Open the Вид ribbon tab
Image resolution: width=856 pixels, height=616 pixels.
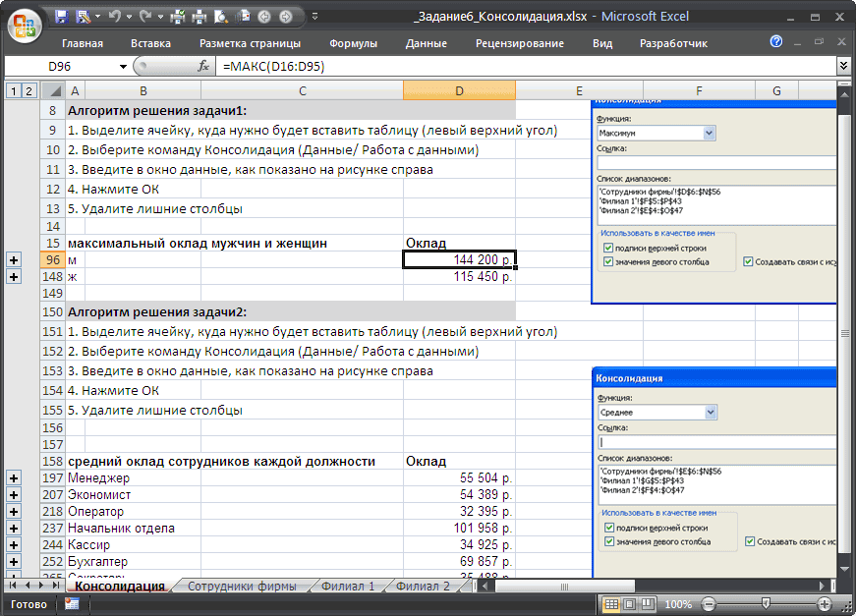pos(602,43)
